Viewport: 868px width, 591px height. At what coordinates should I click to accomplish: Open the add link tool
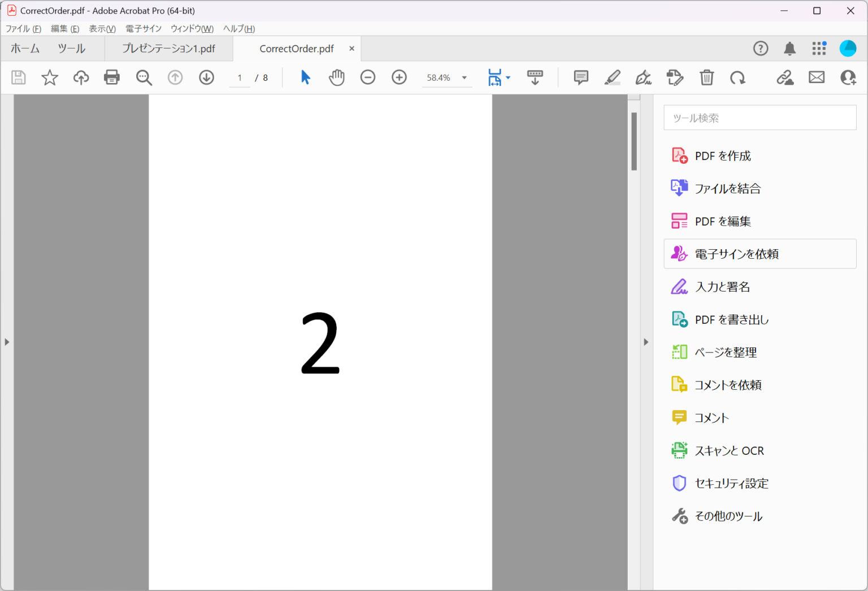[785, 77]
